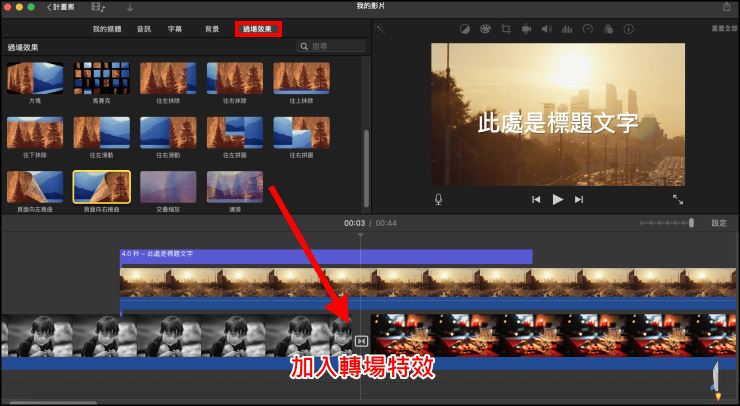
Task: Open 設定 timeline settings
Action: 718,223
